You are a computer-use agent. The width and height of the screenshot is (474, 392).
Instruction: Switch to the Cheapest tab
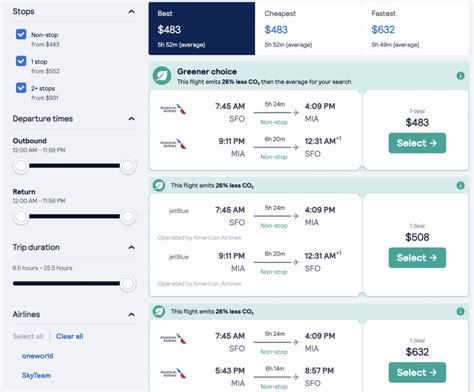[308, 29]
